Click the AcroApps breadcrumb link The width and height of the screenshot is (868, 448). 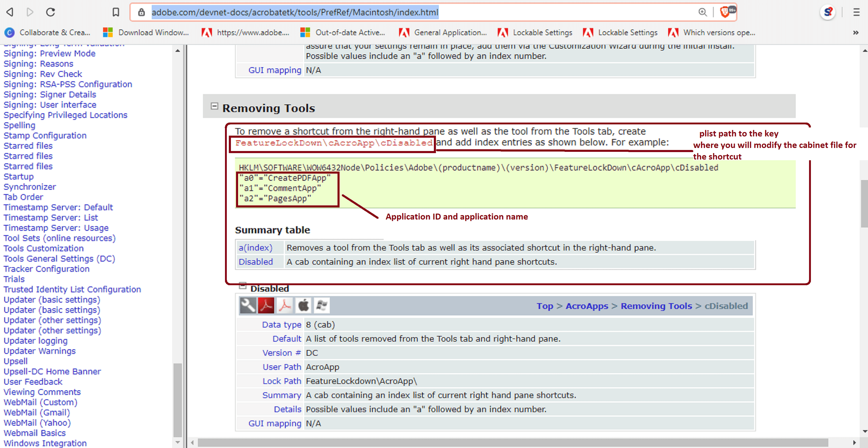[x=587, y=306]
